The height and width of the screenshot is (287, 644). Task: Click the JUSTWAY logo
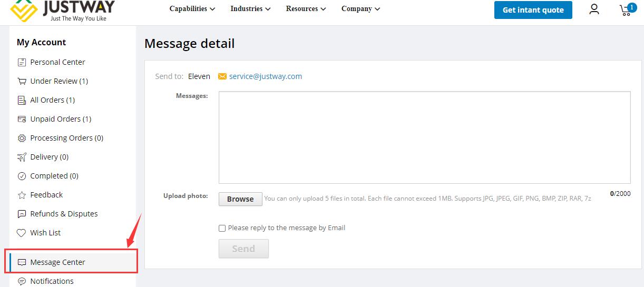62,9
